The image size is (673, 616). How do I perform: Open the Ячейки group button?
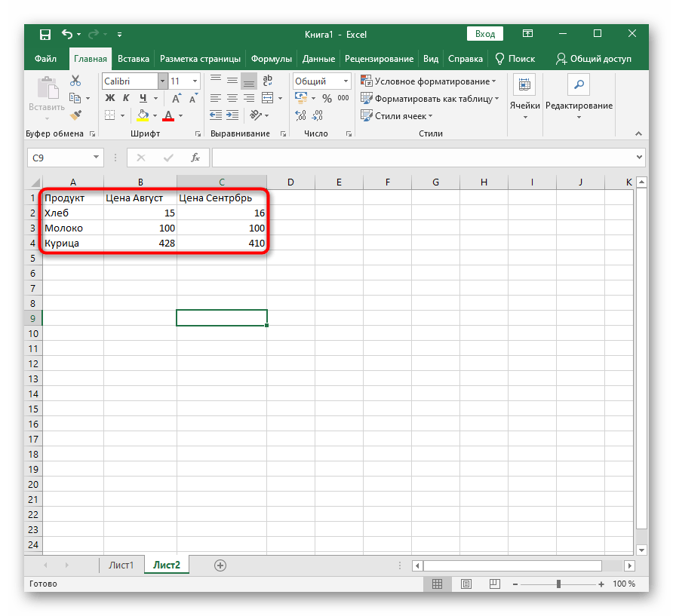(x=524, y=98)
